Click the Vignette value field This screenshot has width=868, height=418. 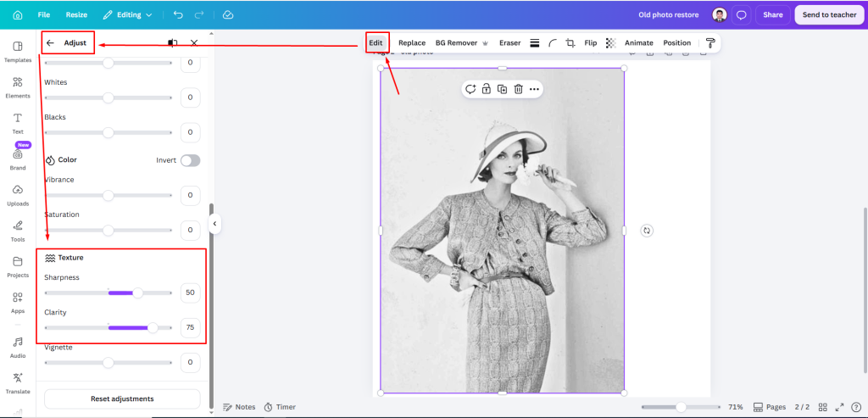191,363
